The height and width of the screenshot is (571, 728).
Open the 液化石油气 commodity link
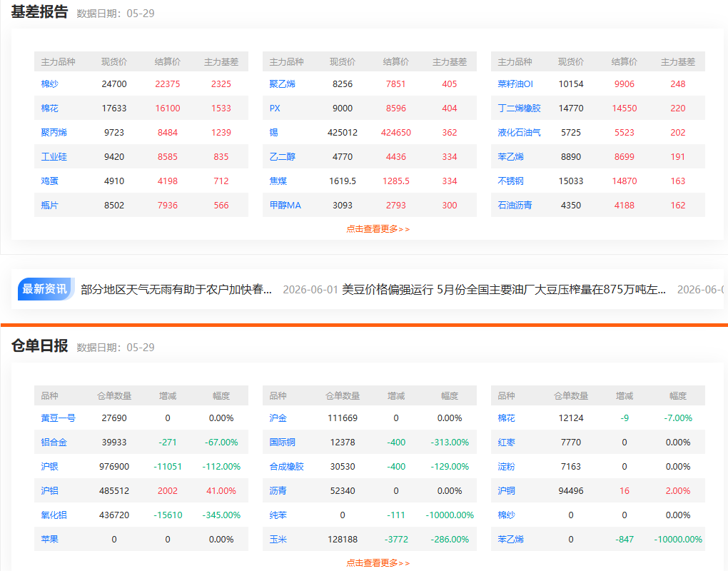519,132
